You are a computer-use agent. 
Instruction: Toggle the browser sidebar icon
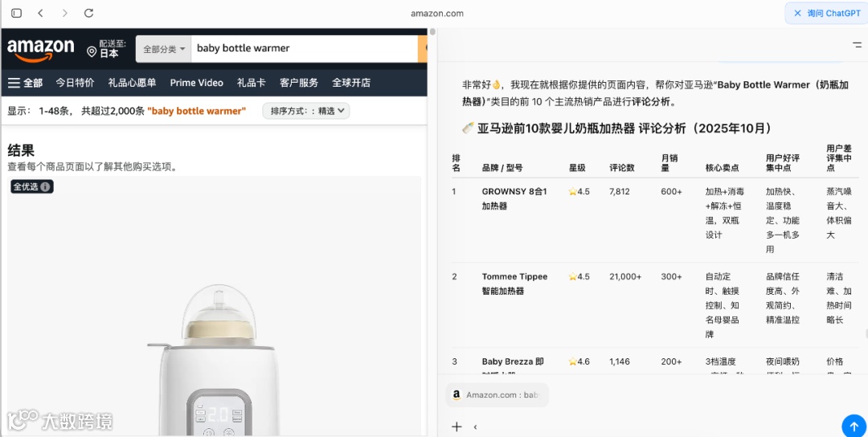coord(17,13)
